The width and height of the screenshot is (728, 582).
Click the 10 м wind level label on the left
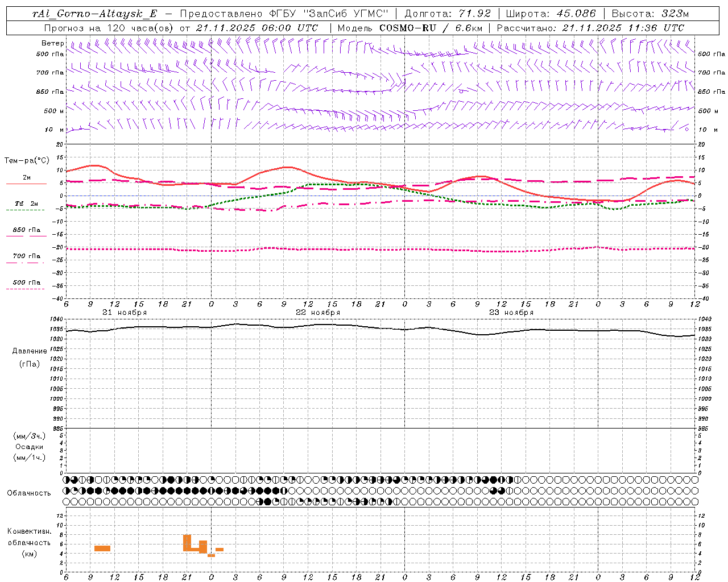pos(54,130)
